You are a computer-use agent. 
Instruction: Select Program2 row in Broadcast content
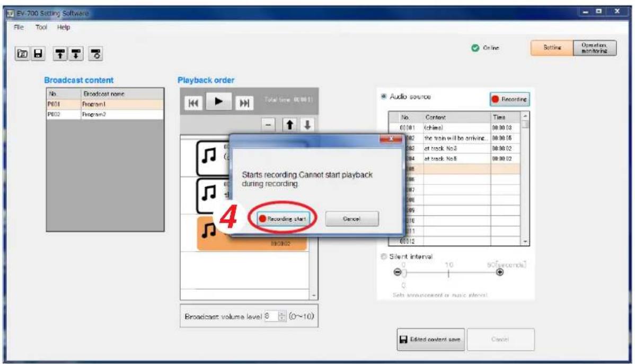[x=105, y=114]
